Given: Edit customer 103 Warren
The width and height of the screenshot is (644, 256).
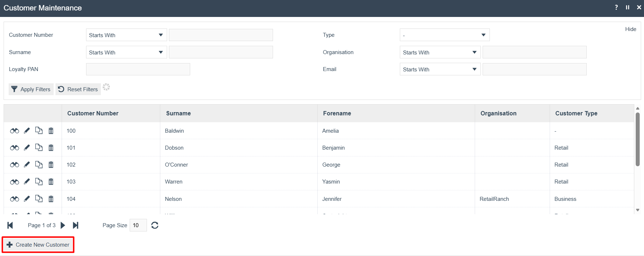Looking at the screenshot, I should click(x=27, y=182).
